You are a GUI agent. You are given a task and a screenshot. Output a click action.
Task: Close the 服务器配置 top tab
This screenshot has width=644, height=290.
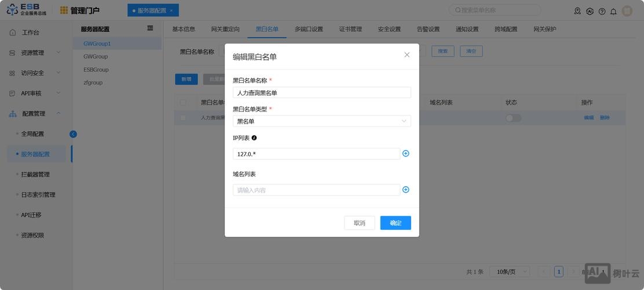(x=171, y=10)
